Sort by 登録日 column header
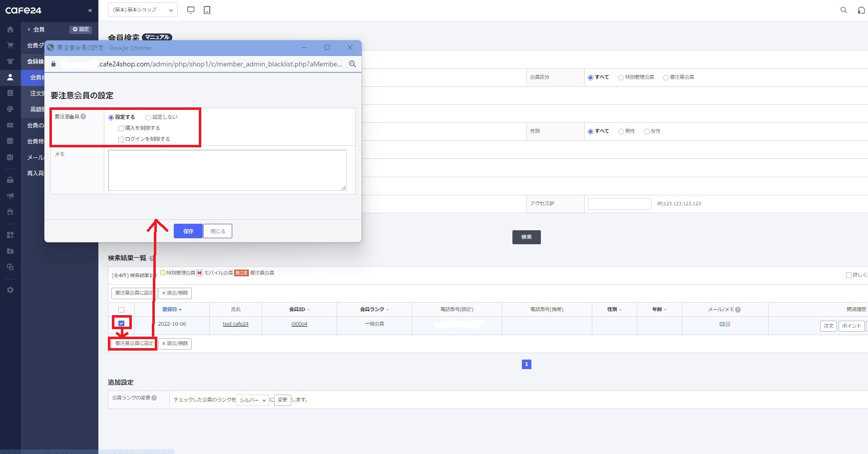868x454 pixels. click(x=172, y=309)
